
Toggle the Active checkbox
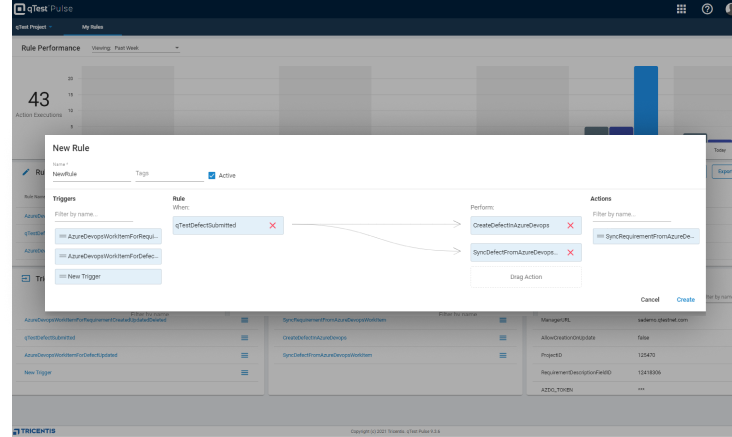click(x=212, y=175)
